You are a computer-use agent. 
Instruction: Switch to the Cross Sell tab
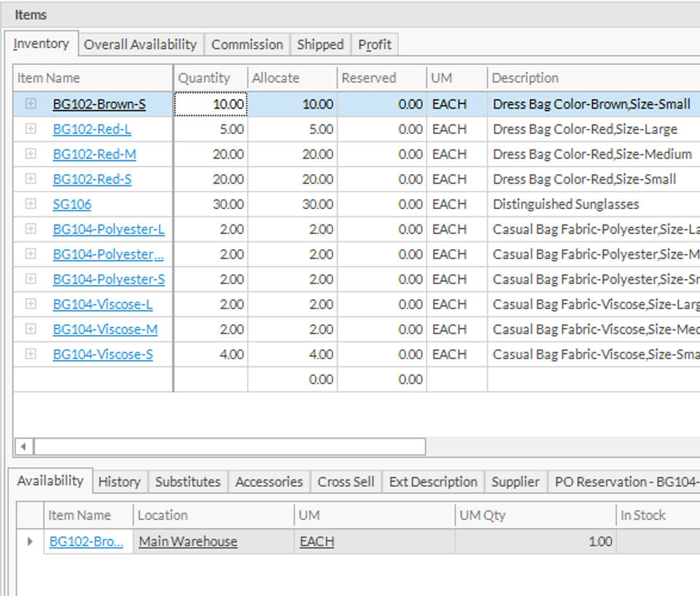click(x=346, y=482)
